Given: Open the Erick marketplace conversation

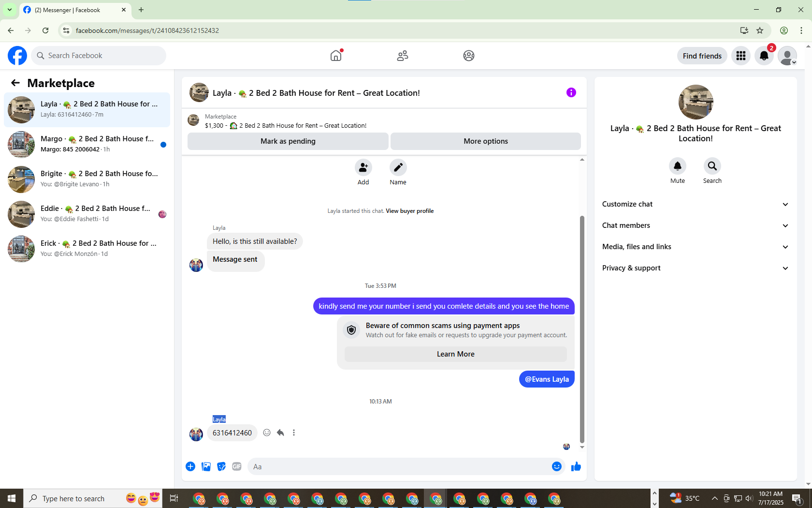Looking at the screenshot, I should (x=87, y=249).
